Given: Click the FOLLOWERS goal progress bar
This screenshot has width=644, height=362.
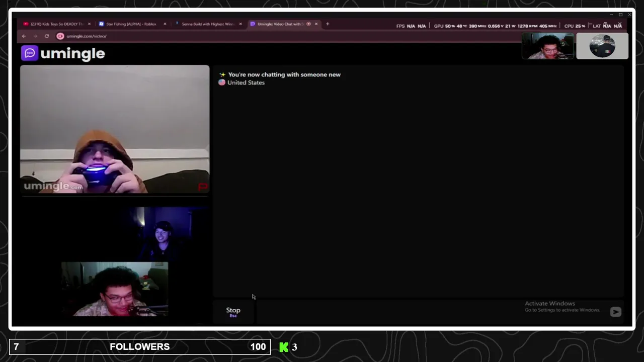Looking at the screenshot, I should tap(139, 347).
